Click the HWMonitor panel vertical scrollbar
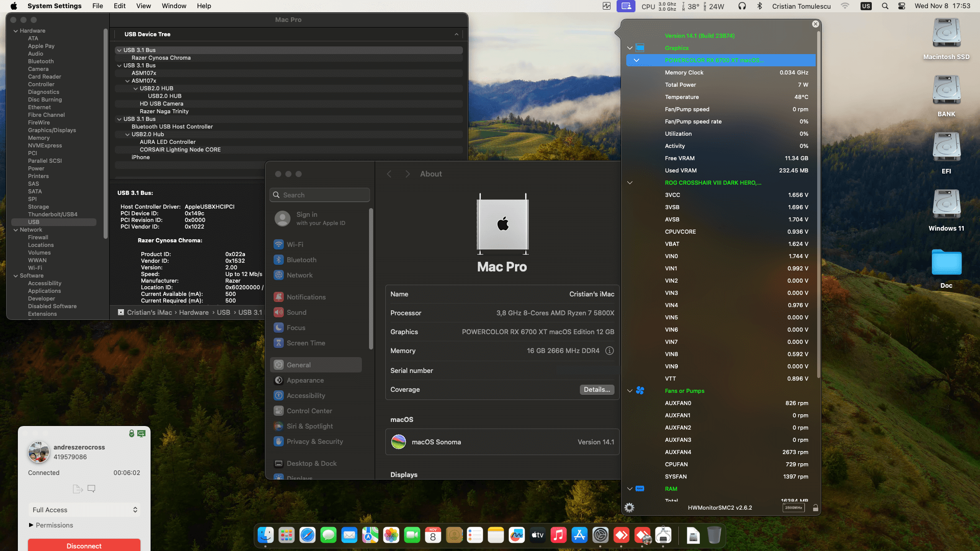This screenshot has height=551, width=980. (818, 204)
